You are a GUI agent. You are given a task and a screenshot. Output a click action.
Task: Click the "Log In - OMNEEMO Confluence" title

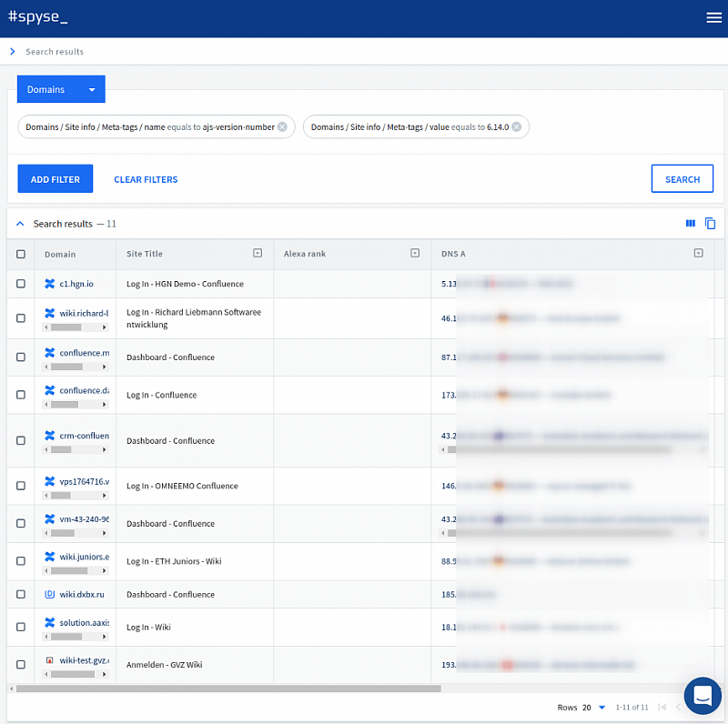click(182, 486)
